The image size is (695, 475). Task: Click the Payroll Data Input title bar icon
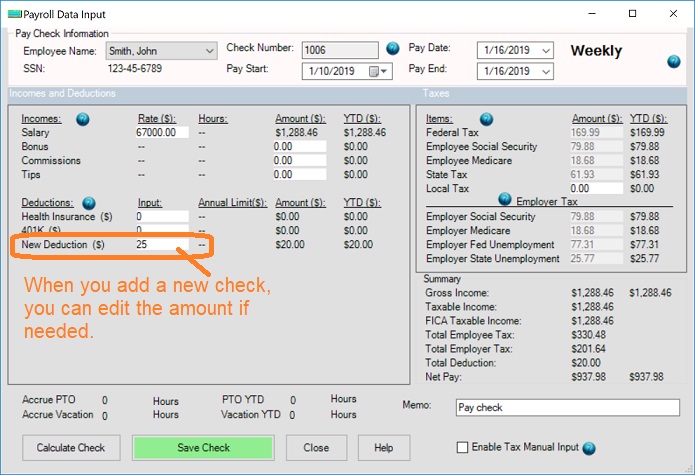tap(13, 14)
